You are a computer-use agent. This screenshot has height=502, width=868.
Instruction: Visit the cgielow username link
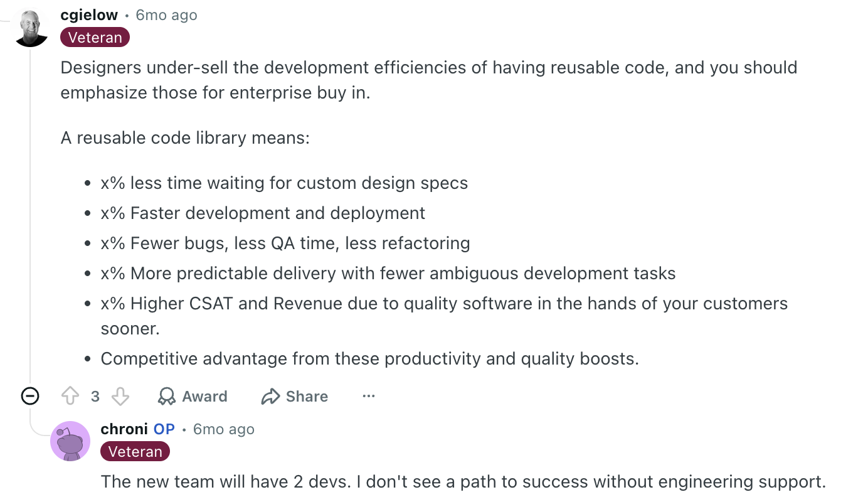(89, 15)
